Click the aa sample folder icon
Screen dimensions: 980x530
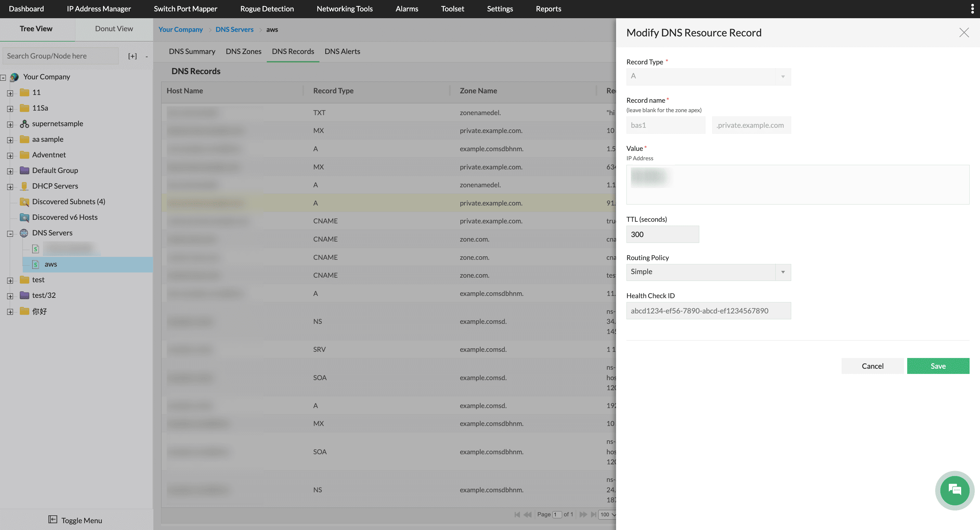(x=24, y=139)
